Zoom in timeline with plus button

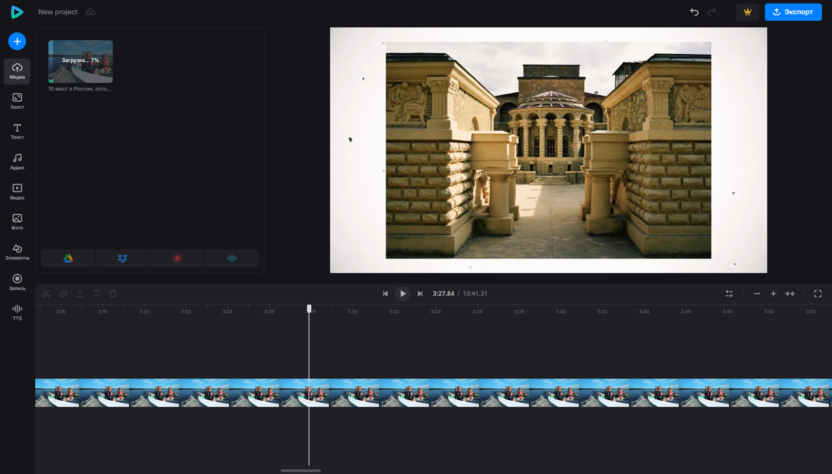pyautogui.click(x=773, y=293)
